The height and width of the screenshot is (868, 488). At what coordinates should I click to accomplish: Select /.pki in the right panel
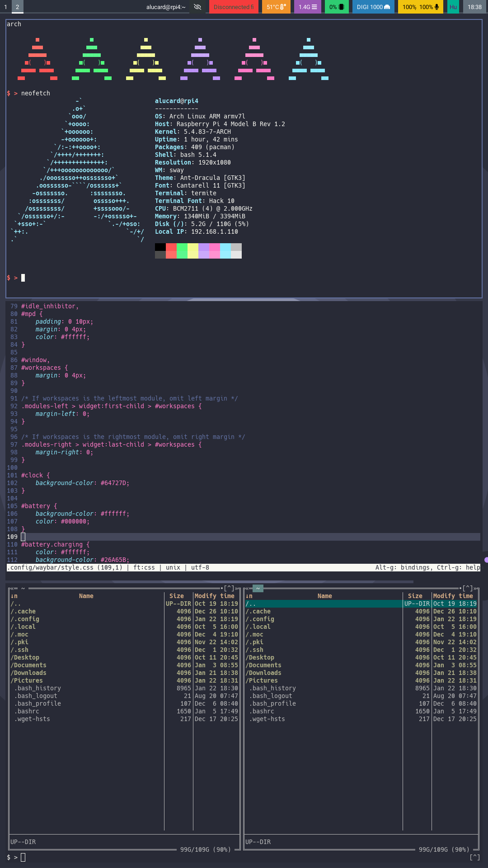click(361, 642)
